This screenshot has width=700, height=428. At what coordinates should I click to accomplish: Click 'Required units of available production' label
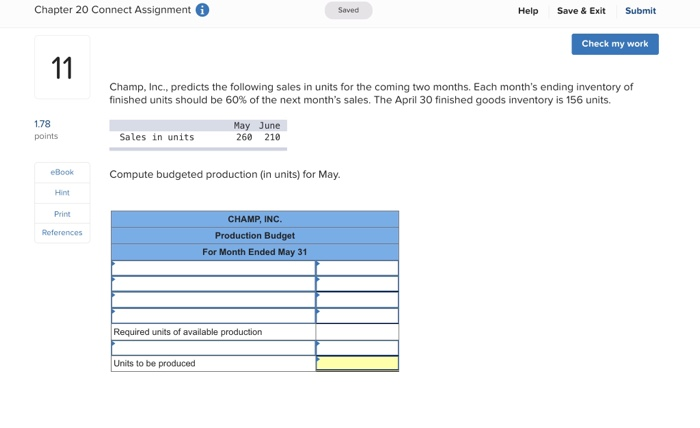pos(188,332)
